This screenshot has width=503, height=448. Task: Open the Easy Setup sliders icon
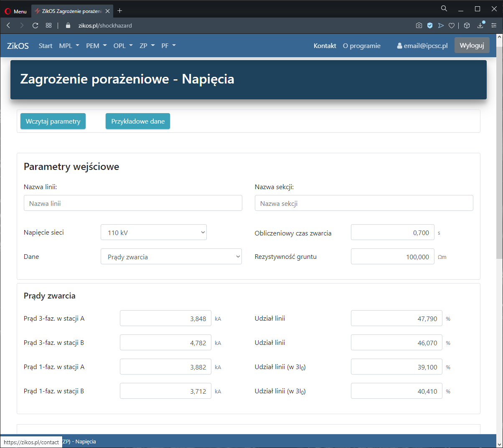click(x=494, y=25)
